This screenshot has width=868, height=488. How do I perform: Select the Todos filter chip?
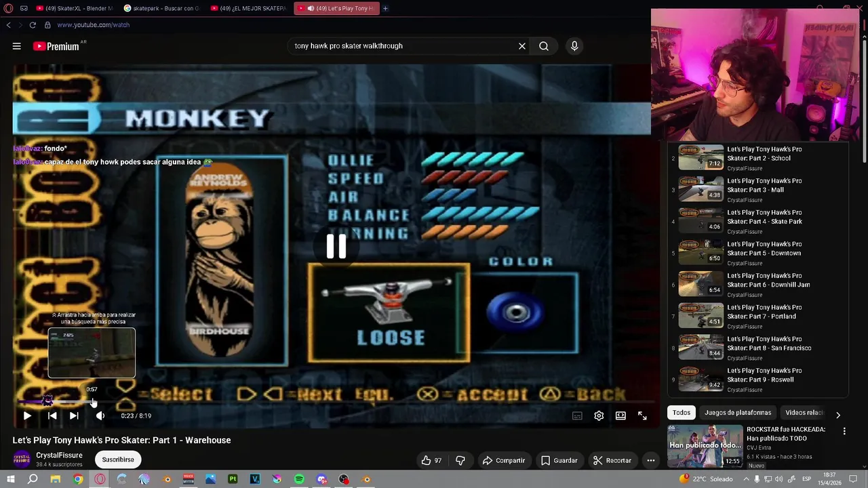pos(682,413)
